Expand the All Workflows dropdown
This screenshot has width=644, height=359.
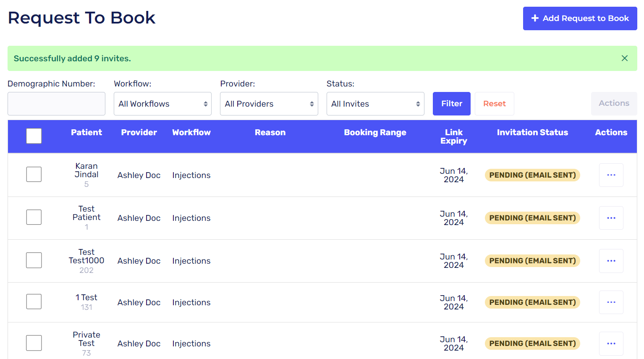(x=162, y=104)
